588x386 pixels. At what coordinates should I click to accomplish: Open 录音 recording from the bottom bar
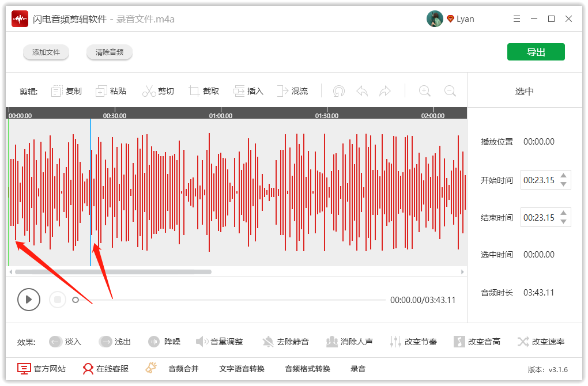[358, 368]
